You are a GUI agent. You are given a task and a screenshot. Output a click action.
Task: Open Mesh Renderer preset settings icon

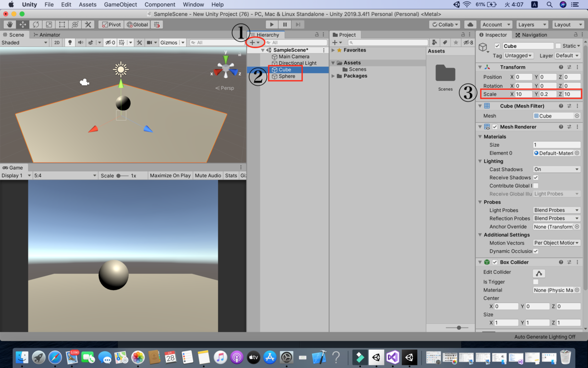tap(569, 127)
